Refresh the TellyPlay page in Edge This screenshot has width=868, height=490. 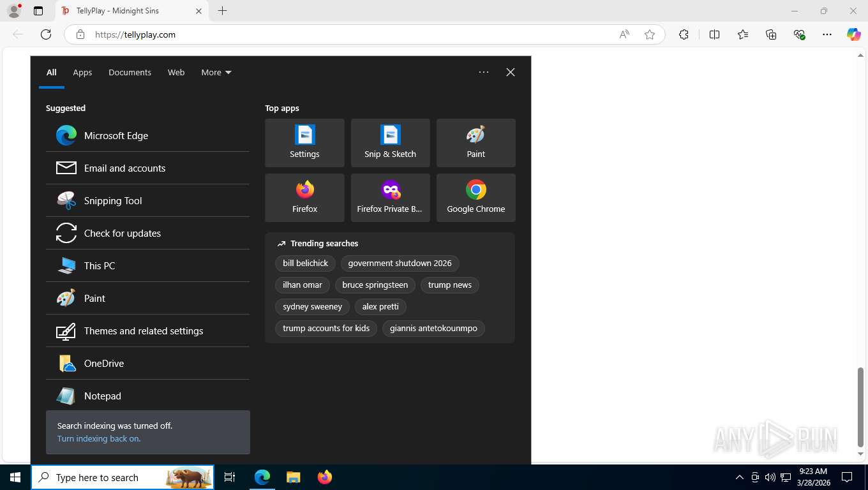point(46,34)
